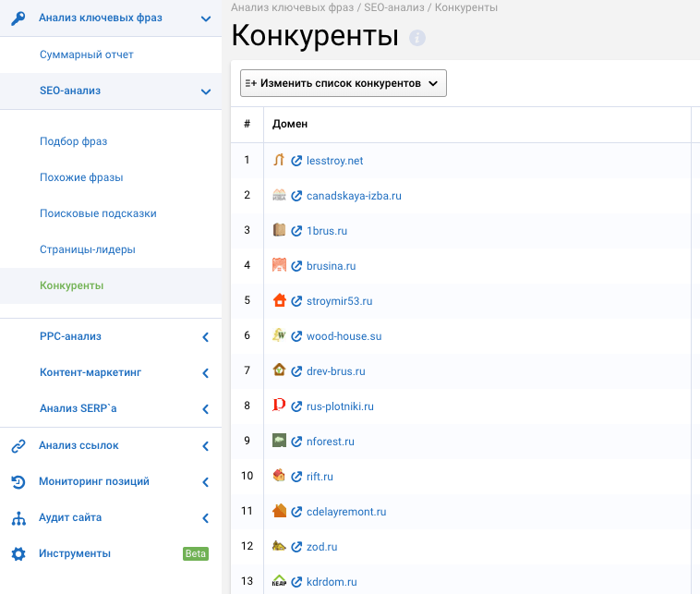Expand the Анализ ссылок section chevron

pyautogui.click(x=205, y=446)
